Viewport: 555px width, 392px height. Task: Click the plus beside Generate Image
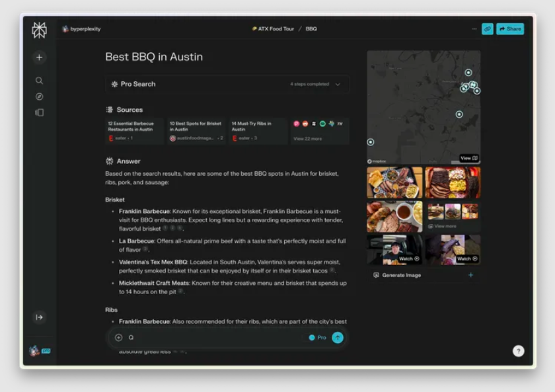pyautogui.click(x=470, y=275)
